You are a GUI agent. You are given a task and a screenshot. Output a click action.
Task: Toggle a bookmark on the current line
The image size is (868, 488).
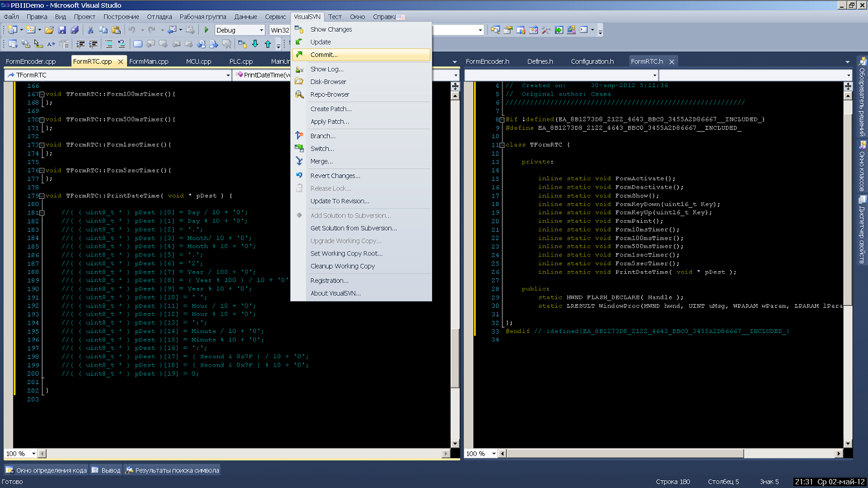pos(138,45)
